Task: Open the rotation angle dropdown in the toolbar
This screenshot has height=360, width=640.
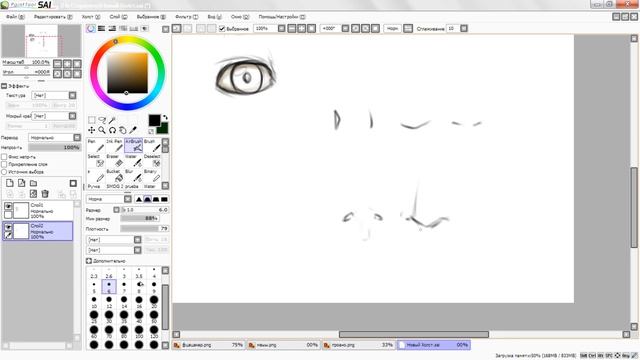Action: point(345,29)
